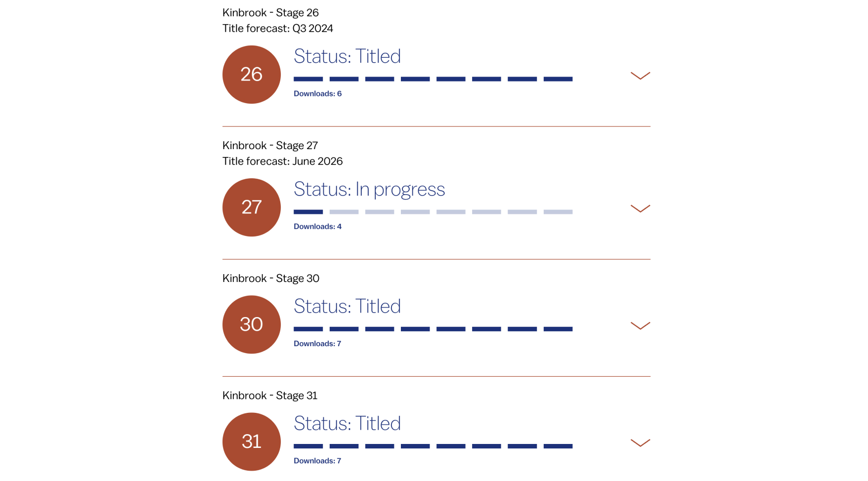The width and height of the screenshot is (868, 481).
Task: Click Stage 26 'Status: Titled' heading
Action: coord(347,56)
